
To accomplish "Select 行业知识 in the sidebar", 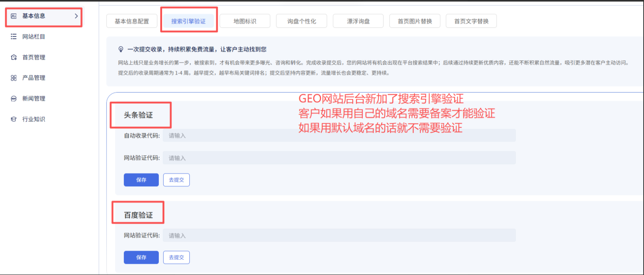I will [34, 119].
